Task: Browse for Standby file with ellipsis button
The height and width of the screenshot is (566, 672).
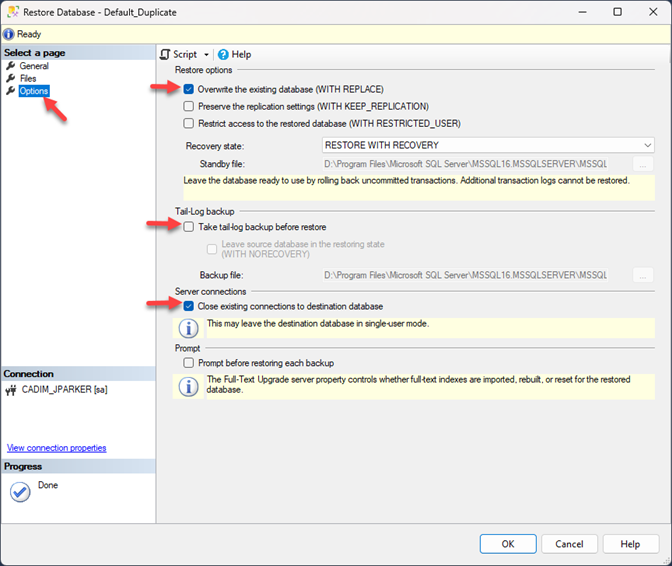Action: 644,163
